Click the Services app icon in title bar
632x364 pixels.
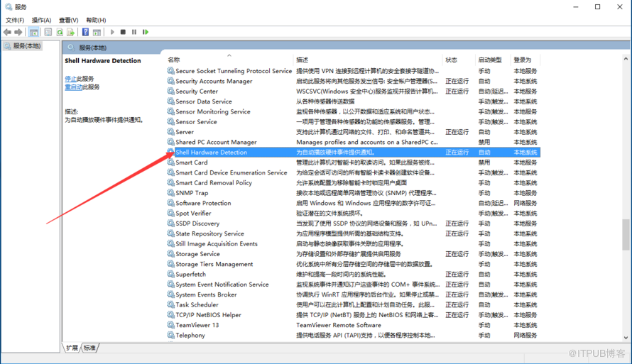[x=9, y=7]
